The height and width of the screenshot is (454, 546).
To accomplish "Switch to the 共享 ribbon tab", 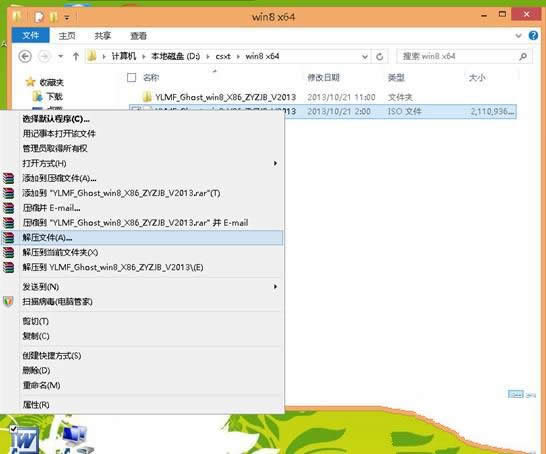I will (102, 36).
